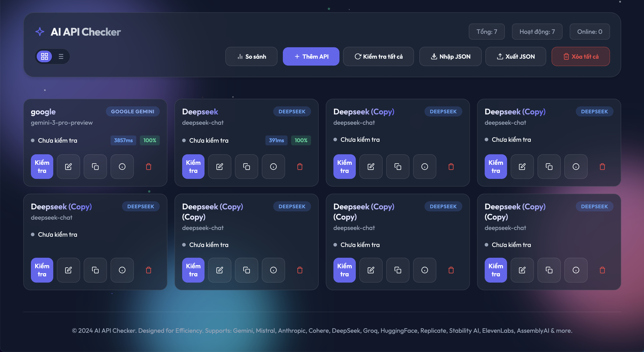Click the Online: 0 counter
Image resolution: width=644 pixels, height=352 pixels.
(589, 32)
